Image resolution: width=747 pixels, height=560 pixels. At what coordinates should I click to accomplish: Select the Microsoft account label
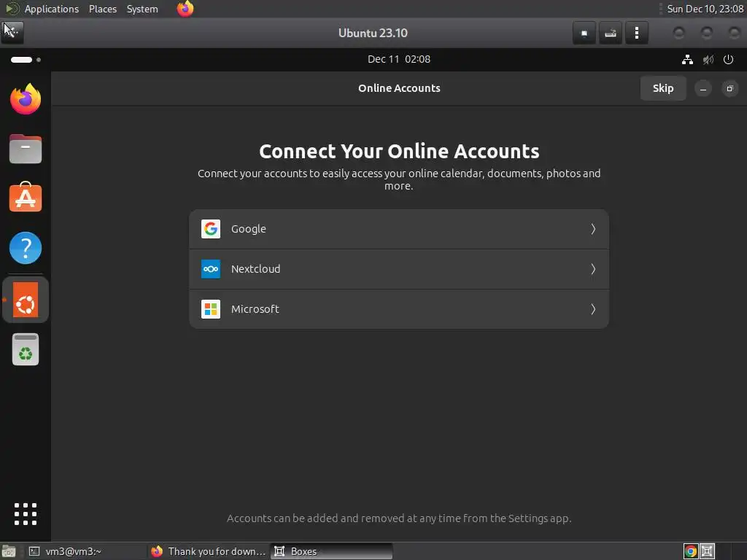pyautogui.click(x=255, y=309)
